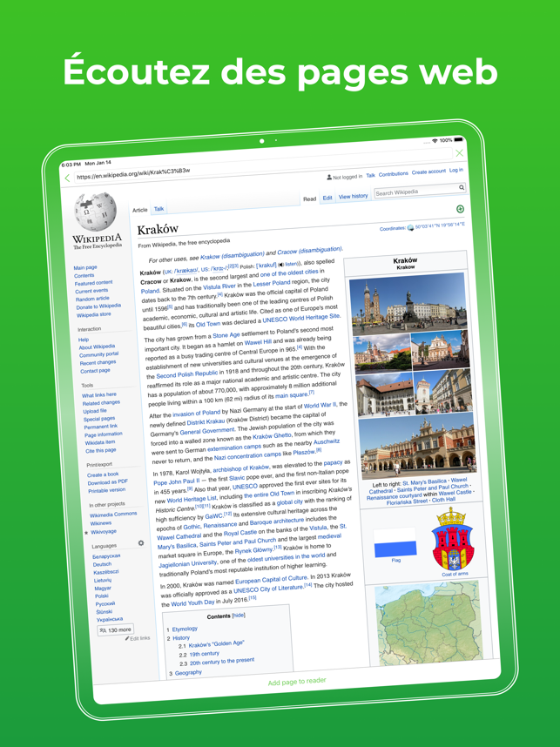
Task: Click Related changes link
Action: pos(102,403)
